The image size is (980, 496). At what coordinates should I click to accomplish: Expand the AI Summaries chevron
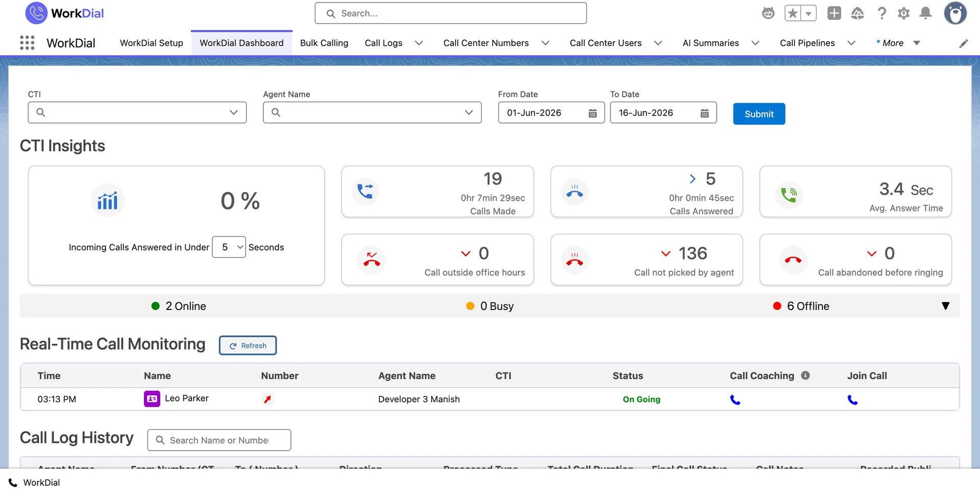pyautogui.click(x=755, y=43)
